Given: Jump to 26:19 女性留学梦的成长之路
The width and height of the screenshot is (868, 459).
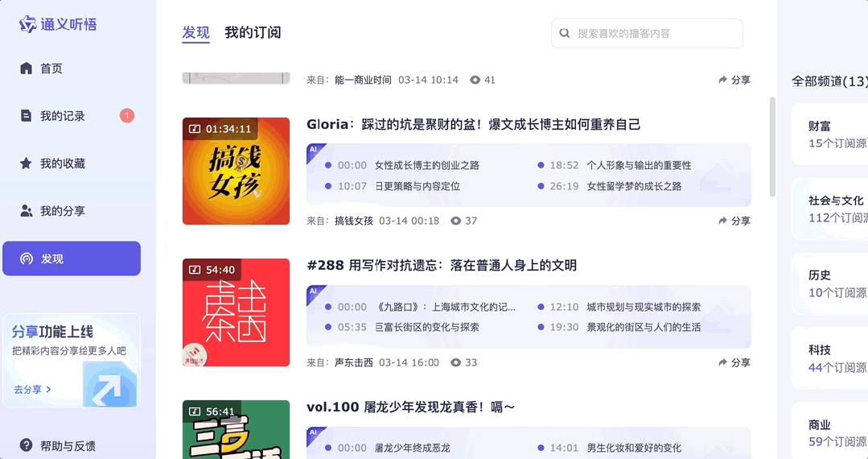Looking at the screenshot, I should click(610, 186).
